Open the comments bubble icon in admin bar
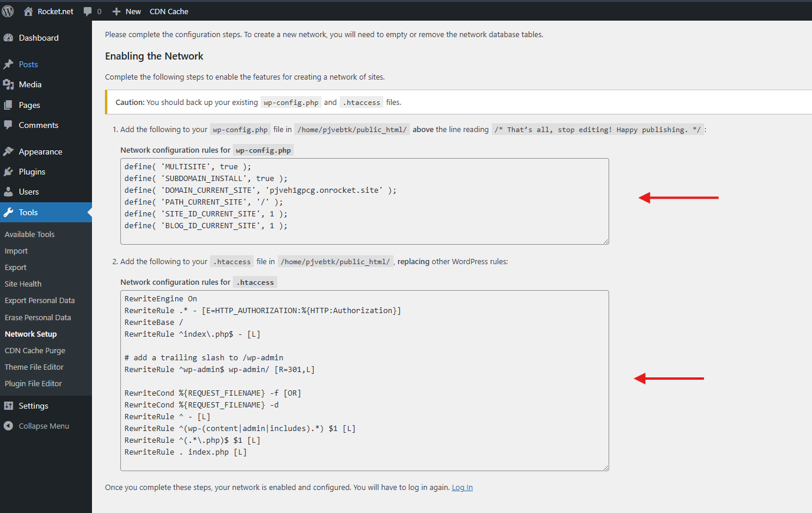This screenshot has width=812, height=513. (88, 11)
